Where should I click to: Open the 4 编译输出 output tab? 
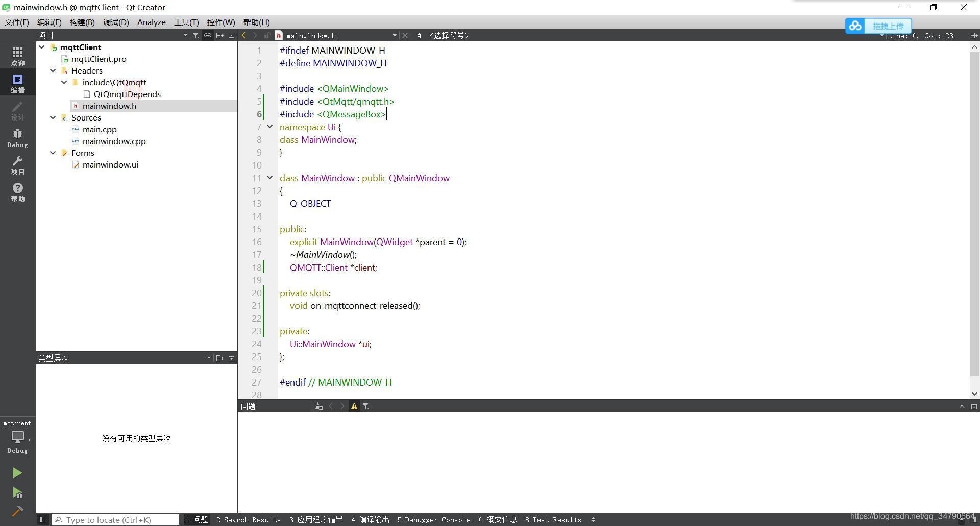point(370,519)
